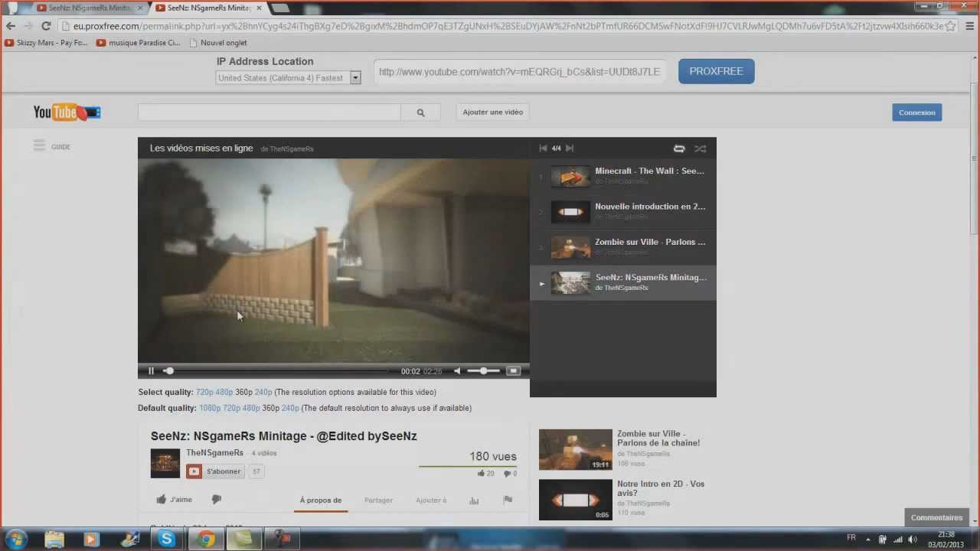Toggle playlist repeat (loop) icon

679,148
